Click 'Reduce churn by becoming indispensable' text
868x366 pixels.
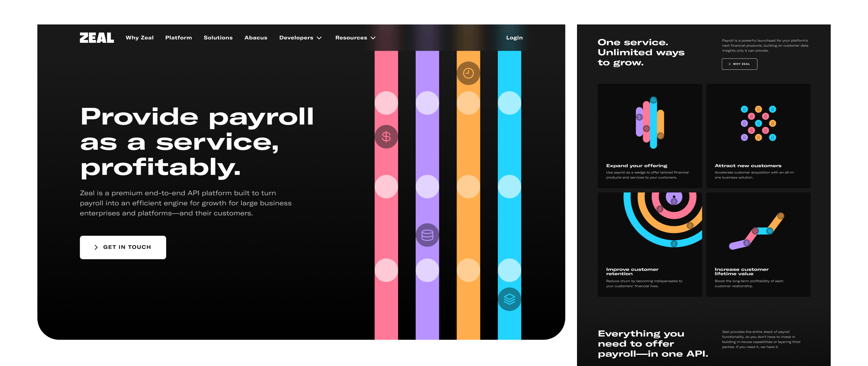pyautogui.click(x=644, y=284)
